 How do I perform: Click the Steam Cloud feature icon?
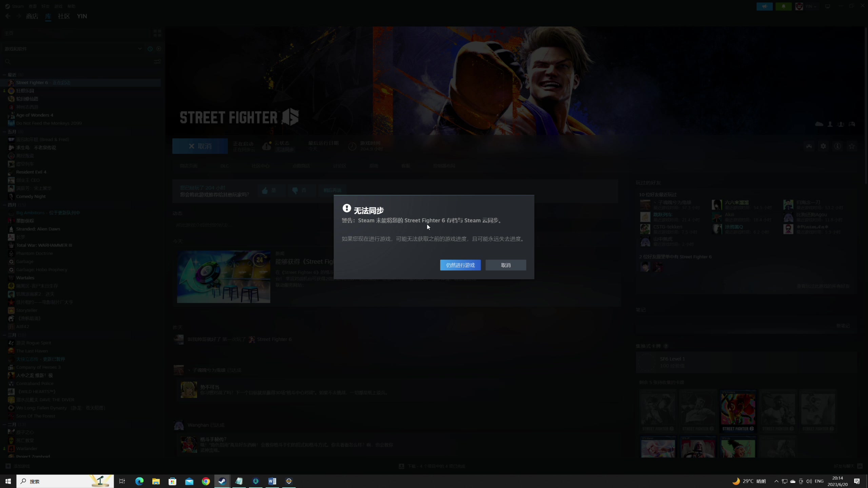click(819, 124)
